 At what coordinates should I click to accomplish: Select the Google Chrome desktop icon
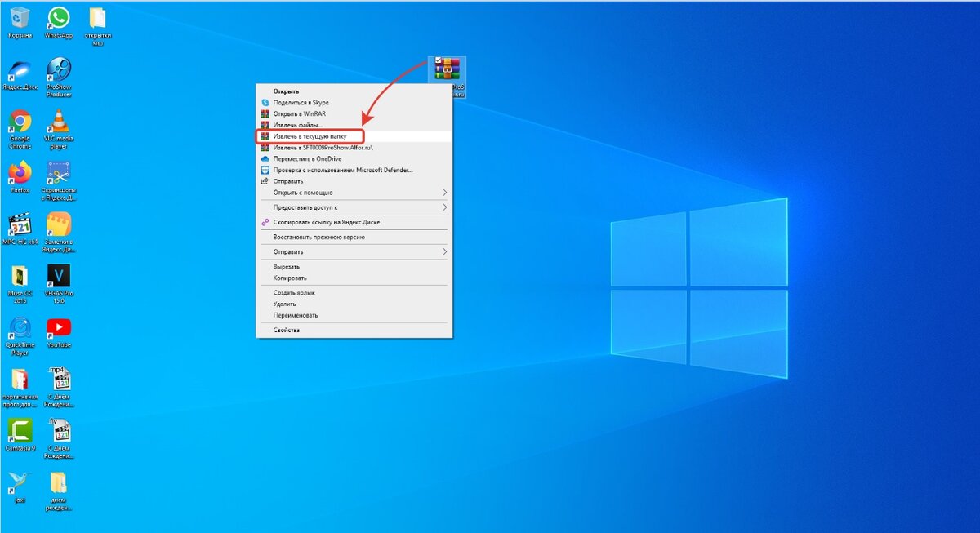(x=20, y=129)
